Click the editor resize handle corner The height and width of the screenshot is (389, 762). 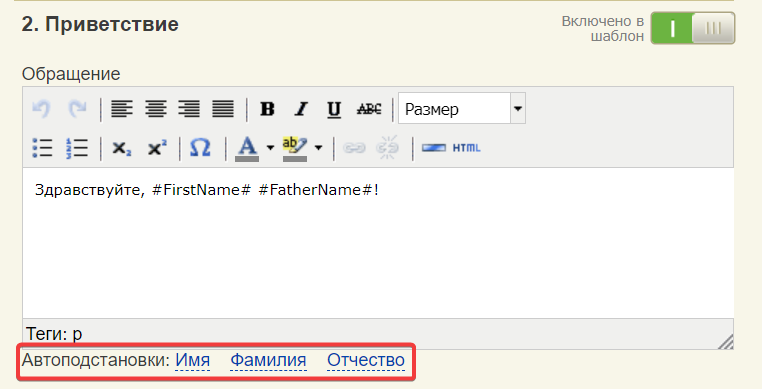(726, 342)
